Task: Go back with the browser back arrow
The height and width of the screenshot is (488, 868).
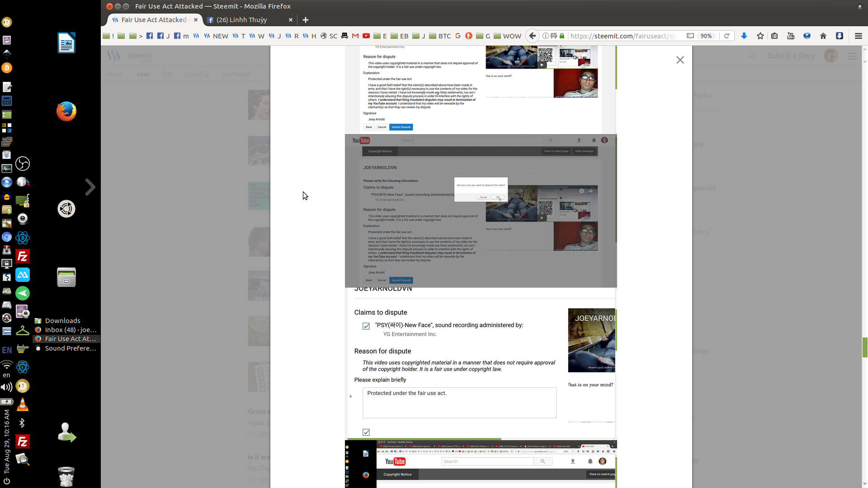Action: tap(533, 36)
